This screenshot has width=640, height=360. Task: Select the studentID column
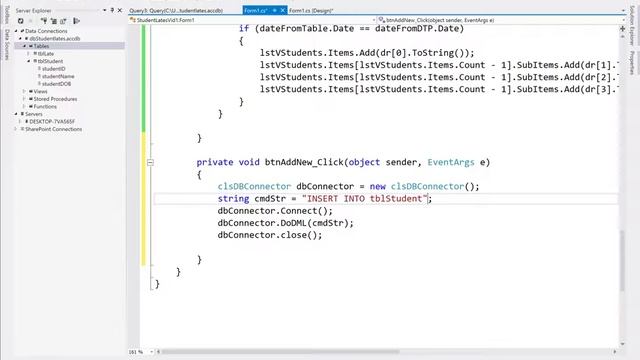53,69
